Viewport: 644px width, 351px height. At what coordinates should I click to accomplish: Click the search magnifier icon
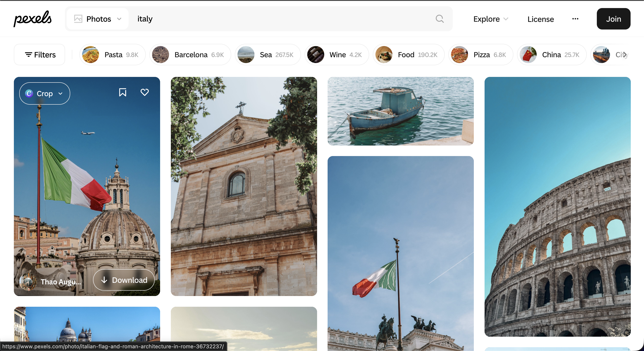coord(439,19)
